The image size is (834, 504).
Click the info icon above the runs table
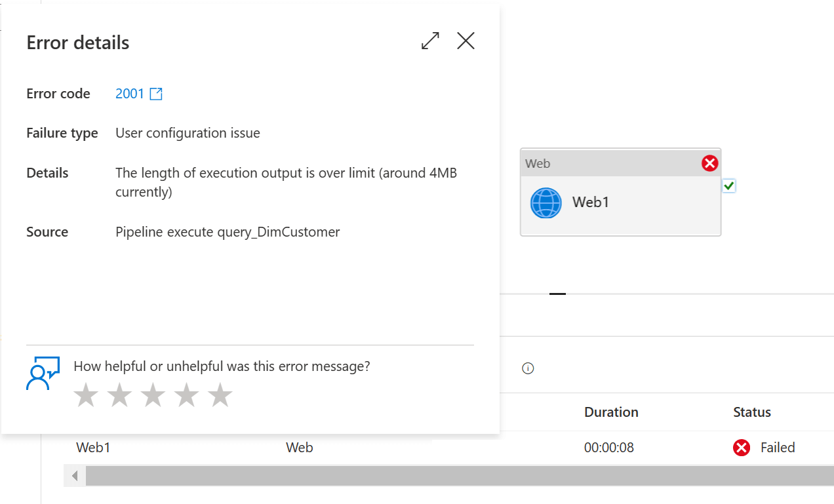click(528, 368)
